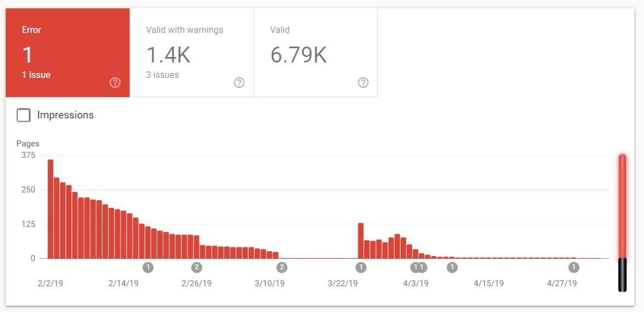Select the spike bar above 3/22/19
Viewport: 644px width, 312px height.
[x=361, y=241]
